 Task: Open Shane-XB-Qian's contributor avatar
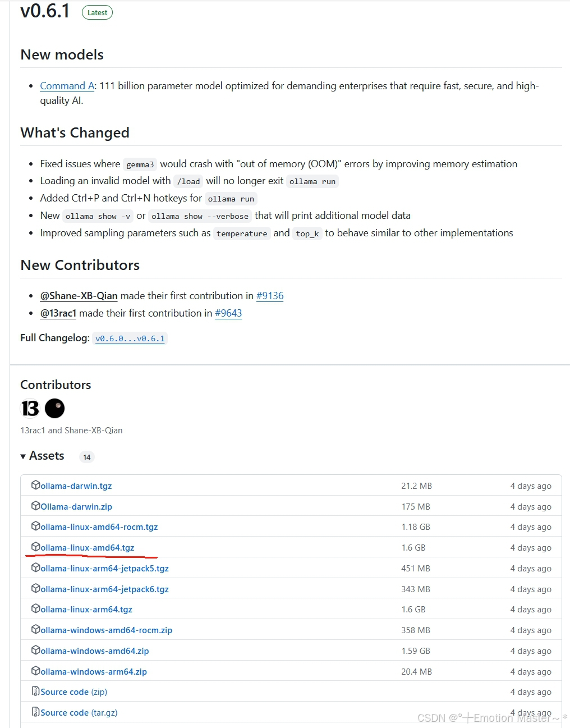pos(54,409)
